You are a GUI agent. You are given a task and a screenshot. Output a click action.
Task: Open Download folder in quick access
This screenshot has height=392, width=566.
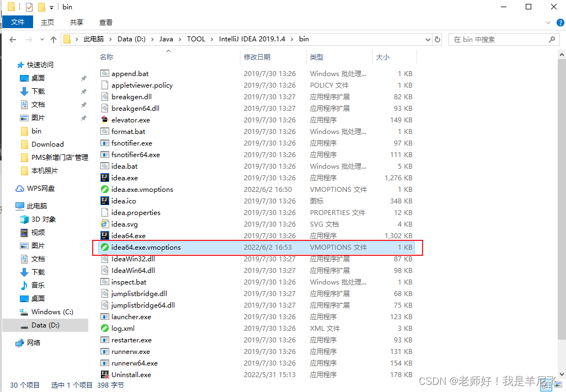tap(42, 144)
